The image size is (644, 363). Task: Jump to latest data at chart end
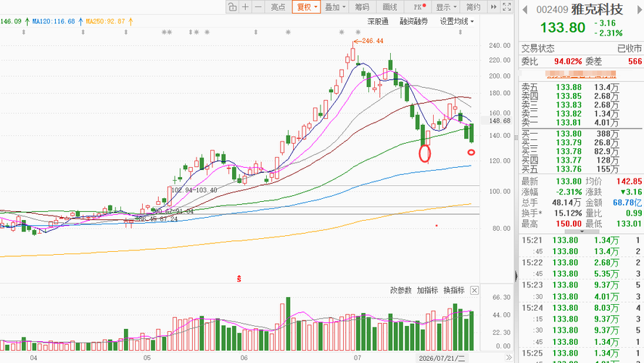click(x=509, y=357)
